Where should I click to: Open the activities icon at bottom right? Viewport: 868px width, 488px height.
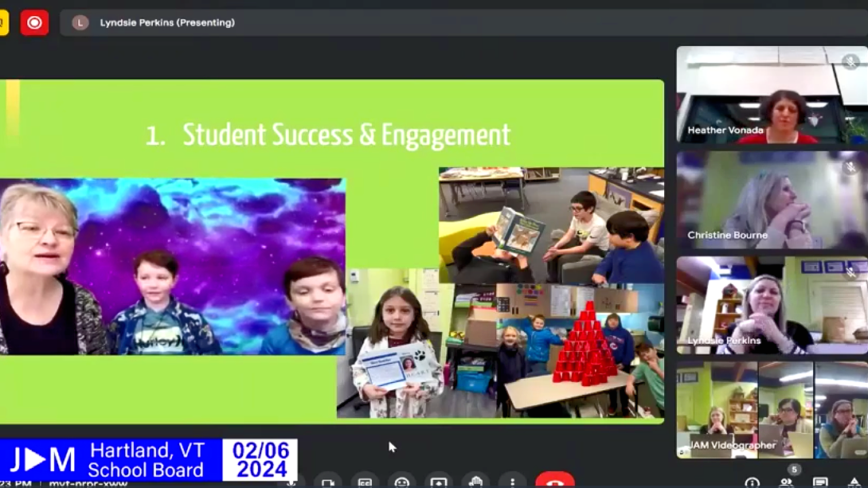tap(854, 482)
